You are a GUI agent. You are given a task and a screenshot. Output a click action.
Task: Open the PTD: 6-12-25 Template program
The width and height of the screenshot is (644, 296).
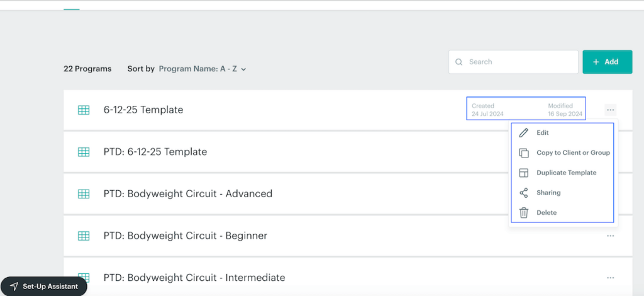click(155, 152)
